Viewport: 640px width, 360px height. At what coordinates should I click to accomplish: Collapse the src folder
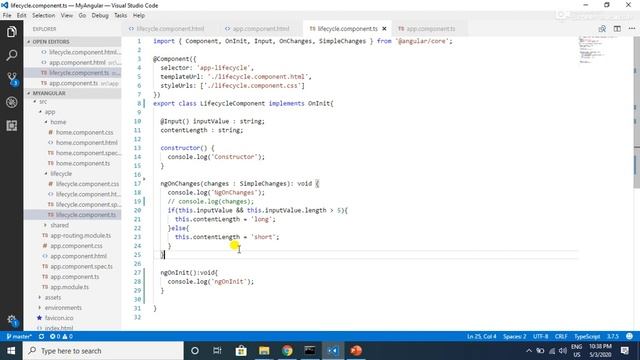click(x=35, y=101)
